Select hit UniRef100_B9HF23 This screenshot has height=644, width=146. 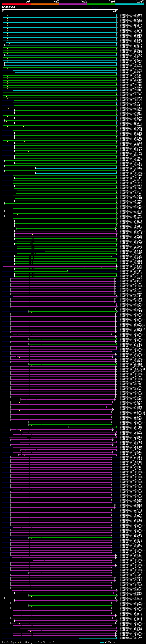pos(131,256)
